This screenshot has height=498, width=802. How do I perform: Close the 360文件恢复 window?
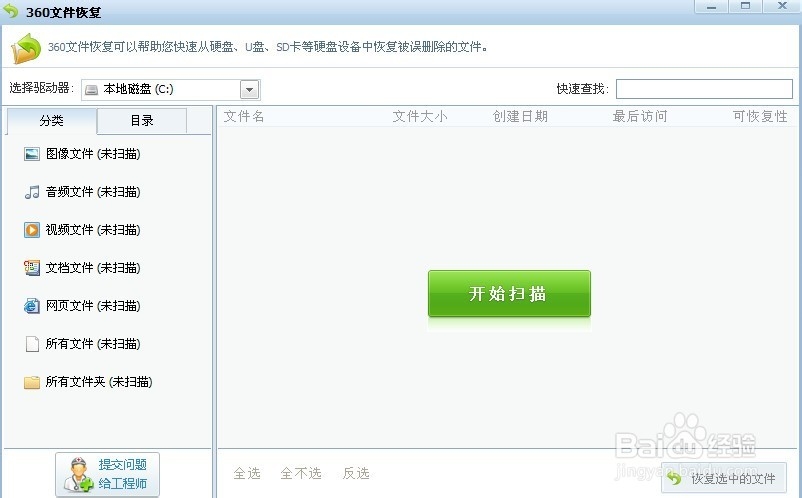(782, 7)
